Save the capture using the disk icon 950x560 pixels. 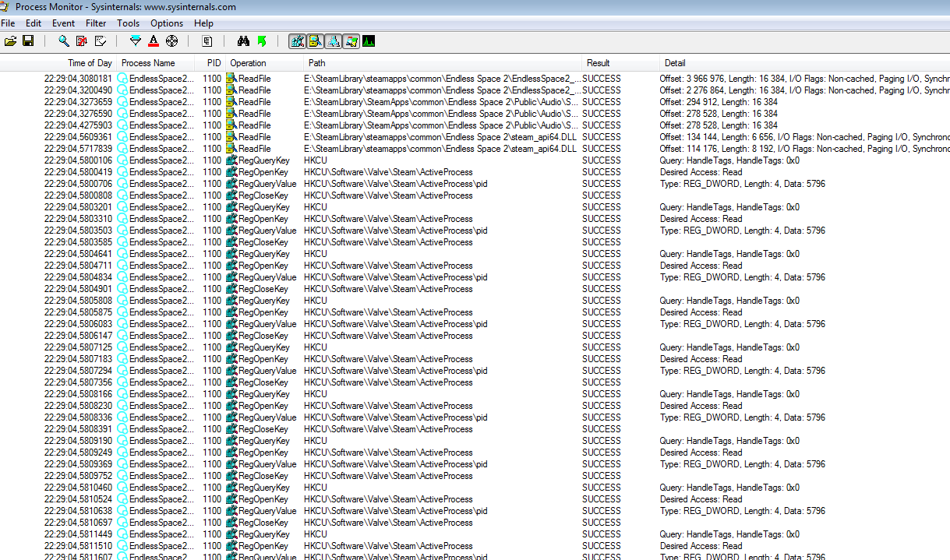[27, 41]
